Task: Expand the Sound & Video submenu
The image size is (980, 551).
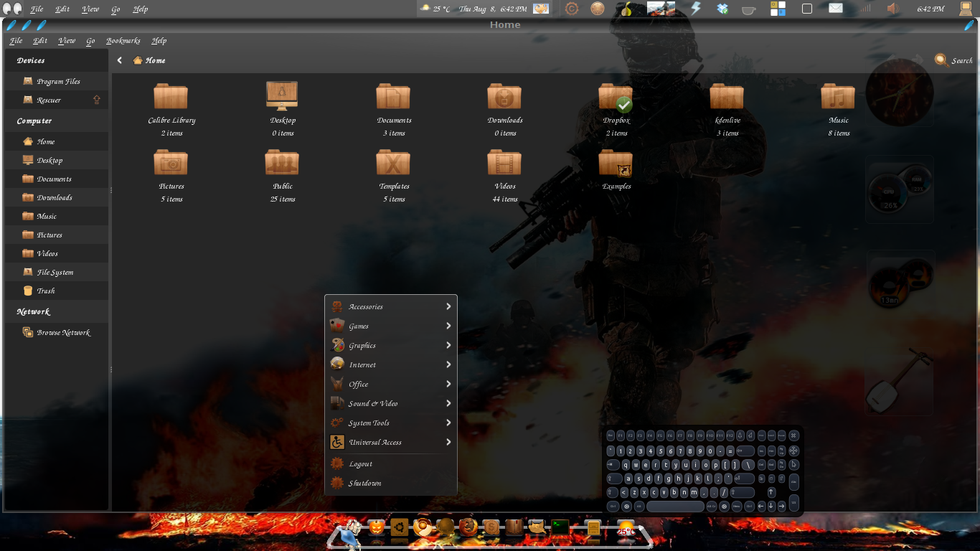Action: (x=391, y=403)
